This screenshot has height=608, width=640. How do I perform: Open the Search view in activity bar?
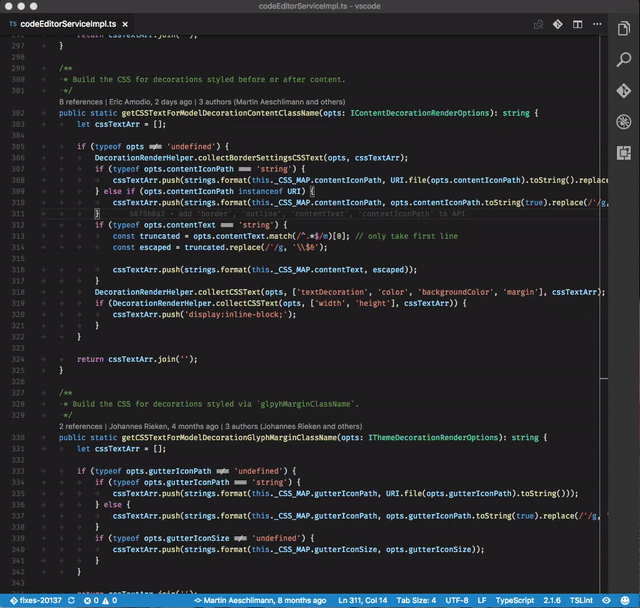click(622, 59)
